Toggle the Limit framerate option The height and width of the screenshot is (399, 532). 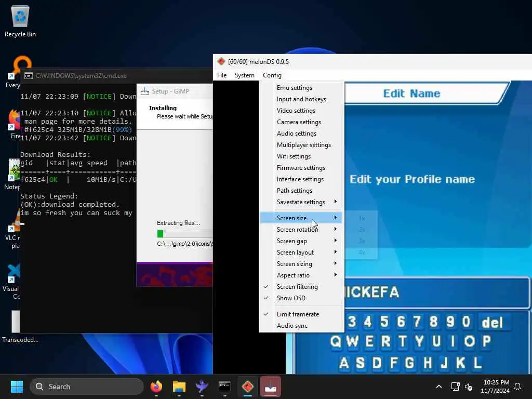click(x=301, y=314)
